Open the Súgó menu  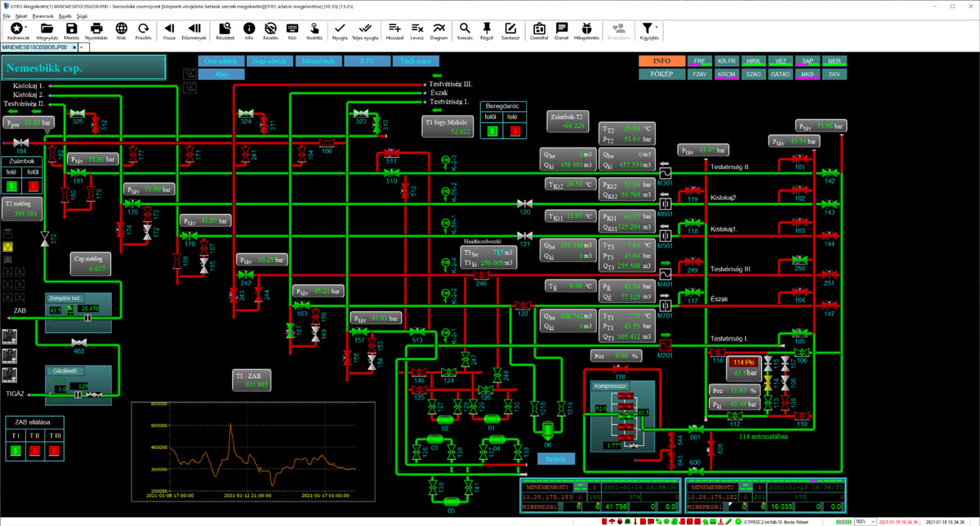pyautogui.click(x=82, y=16)
